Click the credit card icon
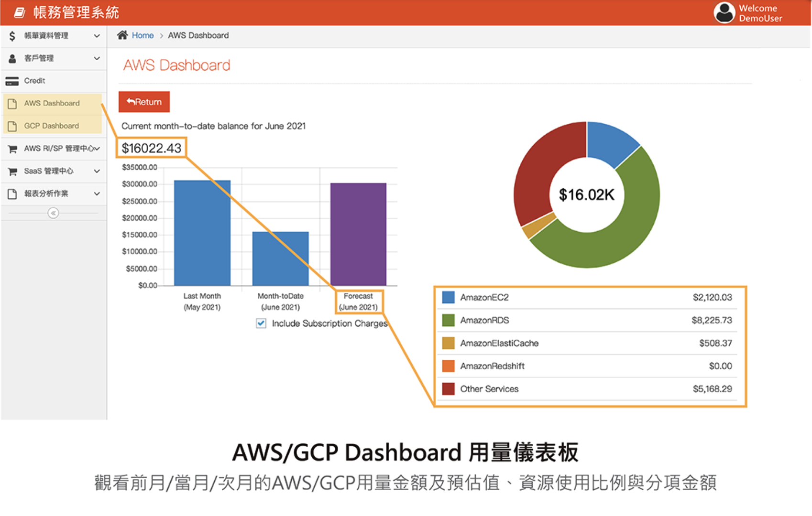 coord(12,81)
